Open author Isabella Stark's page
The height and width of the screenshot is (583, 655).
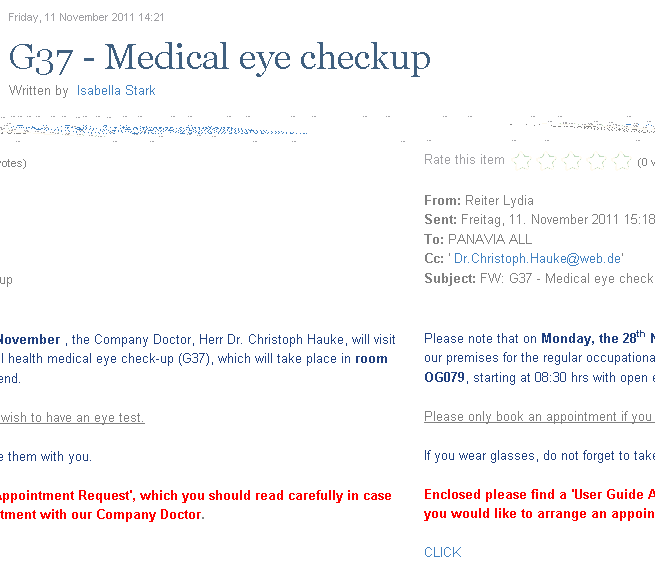[116, 91]
